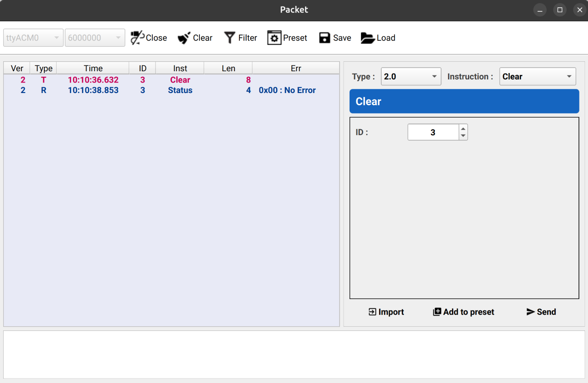The width and height of the screenshot is (588, 383).
Task: Click the Import arrow icon
Action: click(x=372, y=312)
